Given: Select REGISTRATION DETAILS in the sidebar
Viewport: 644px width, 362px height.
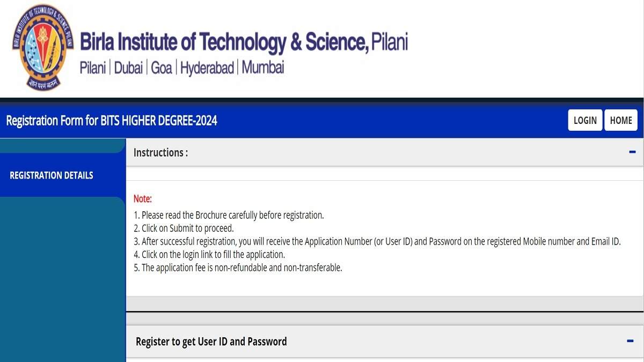Looking at the screenshot, I should point(52,175).
